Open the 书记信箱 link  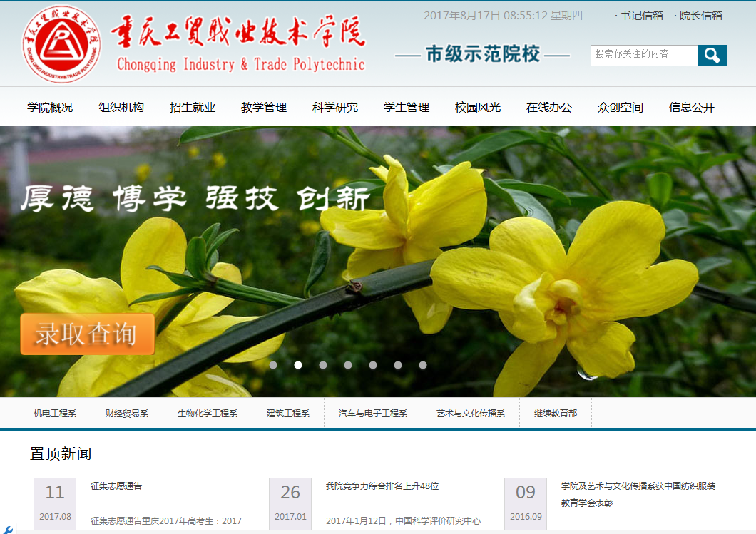[641, 15]
